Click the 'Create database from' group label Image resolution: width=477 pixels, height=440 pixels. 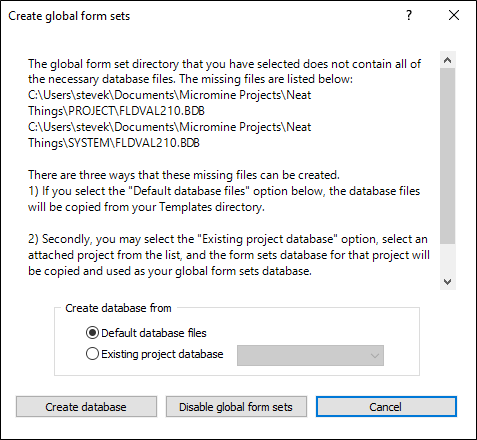coord(118,308)
